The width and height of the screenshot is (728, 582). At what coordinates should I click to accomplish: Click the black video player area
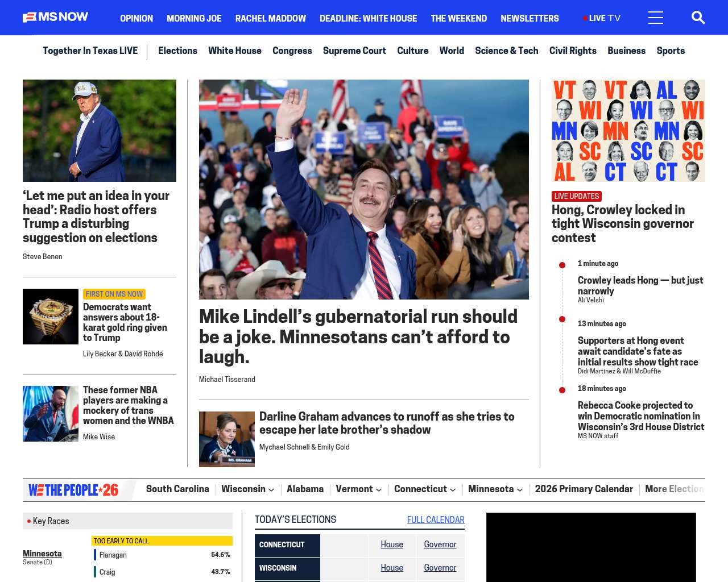(x=591, y=547)
